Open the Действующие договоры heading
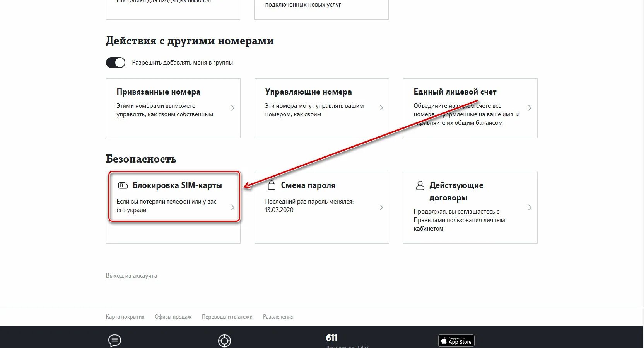Screen dimensions: 644x348 point(456,192)
